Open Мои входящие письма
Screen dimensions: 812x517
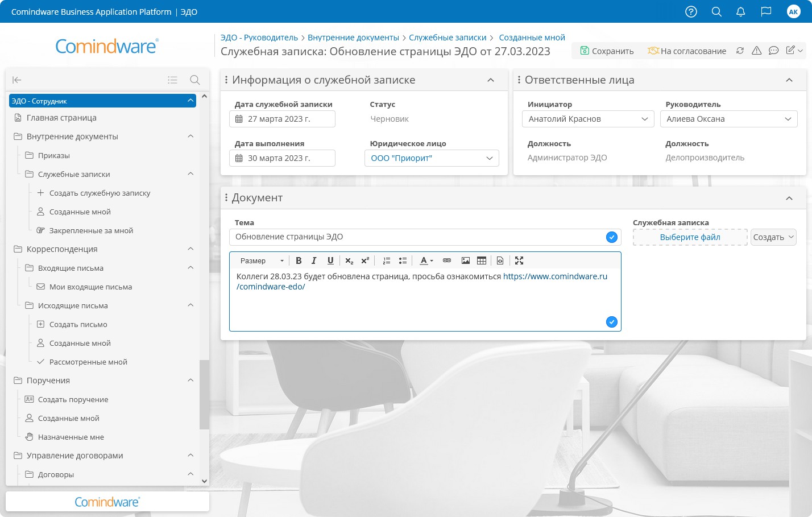90,287
